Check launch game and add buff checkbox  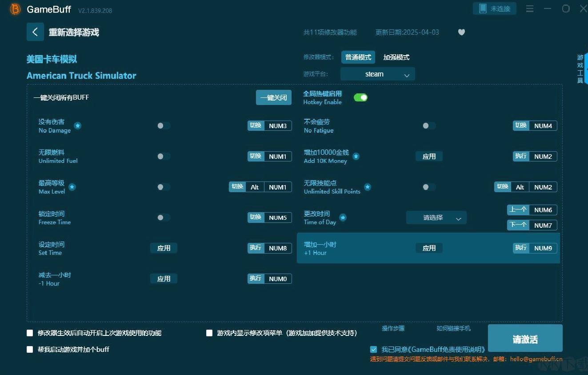[x=30, y=349]
